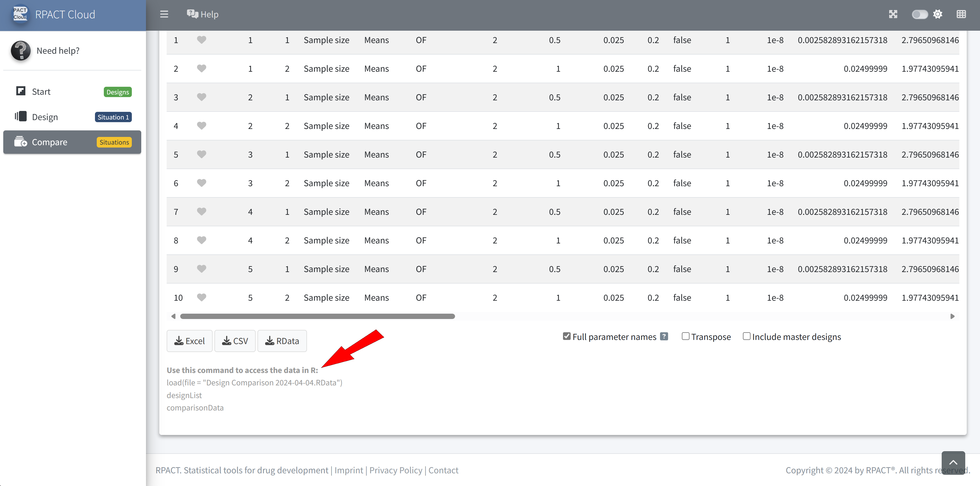
Task: Click the fullscreen expand icon in header
Action: 893,14
